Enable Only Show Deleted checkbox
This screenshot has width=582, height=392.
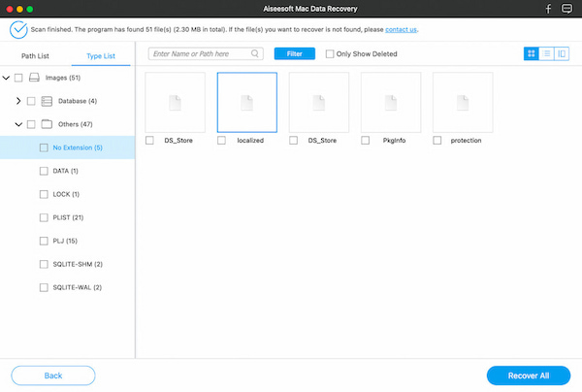click(331, 54)
